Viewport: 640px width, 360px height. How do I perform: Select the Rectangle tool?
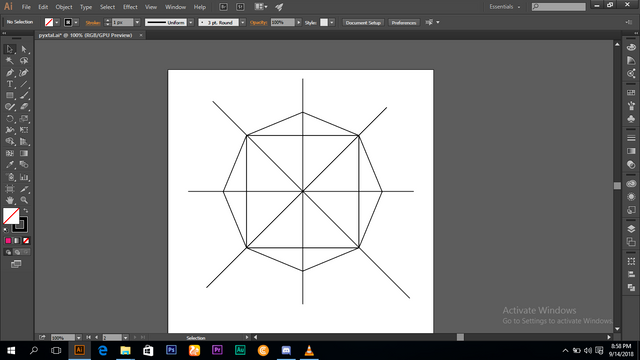[x=10, y=96]
